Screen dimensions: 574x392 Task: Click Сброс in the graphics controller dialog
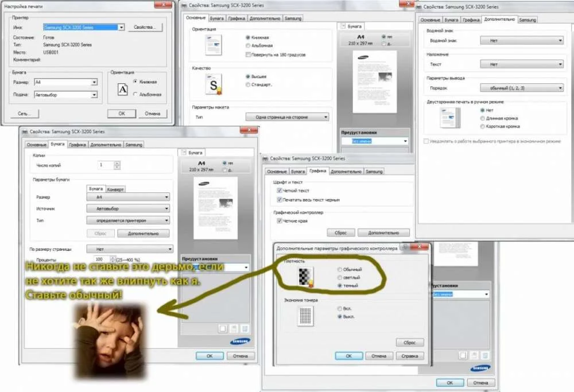click(410, 343)
